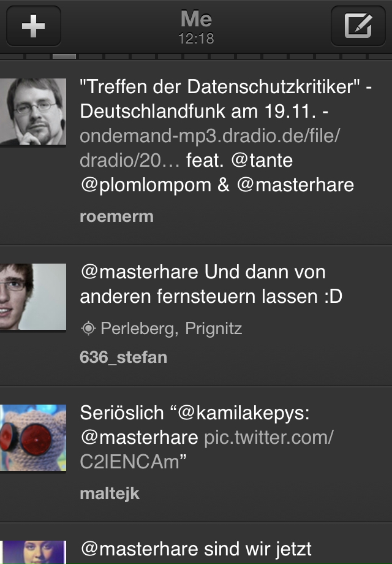Tap the partially visible avatar at the bottom
The height and width of the screenshot is (564, 392).
coord(33,552)
